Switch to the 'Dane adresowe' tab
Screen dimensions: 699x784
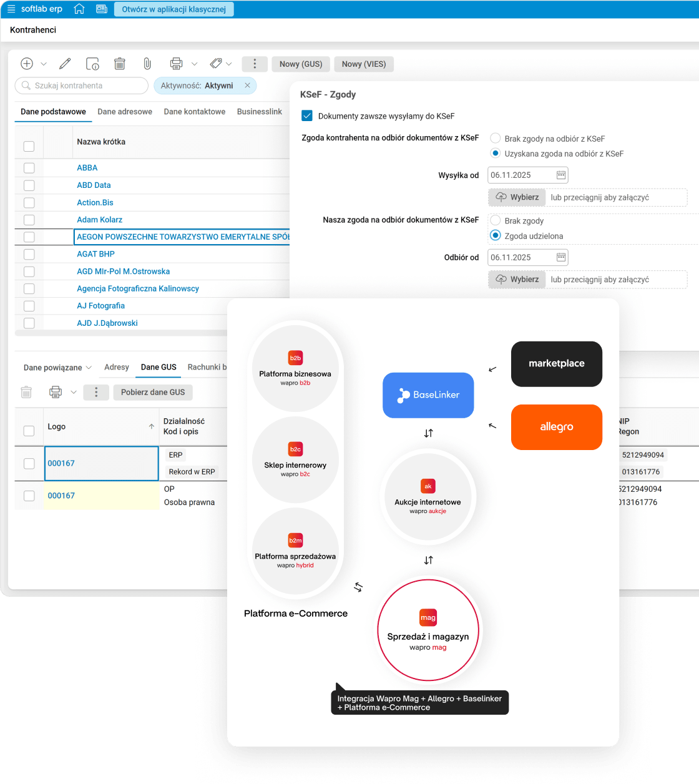pyautogui.click(x=125, y=112)
